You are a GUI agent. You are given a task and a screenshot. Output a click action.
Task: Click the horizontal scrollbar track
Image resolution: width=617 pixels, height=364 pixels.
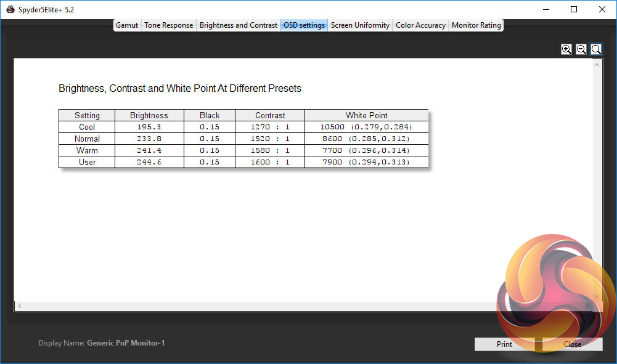pyautogui.click(x=303, y=306)
